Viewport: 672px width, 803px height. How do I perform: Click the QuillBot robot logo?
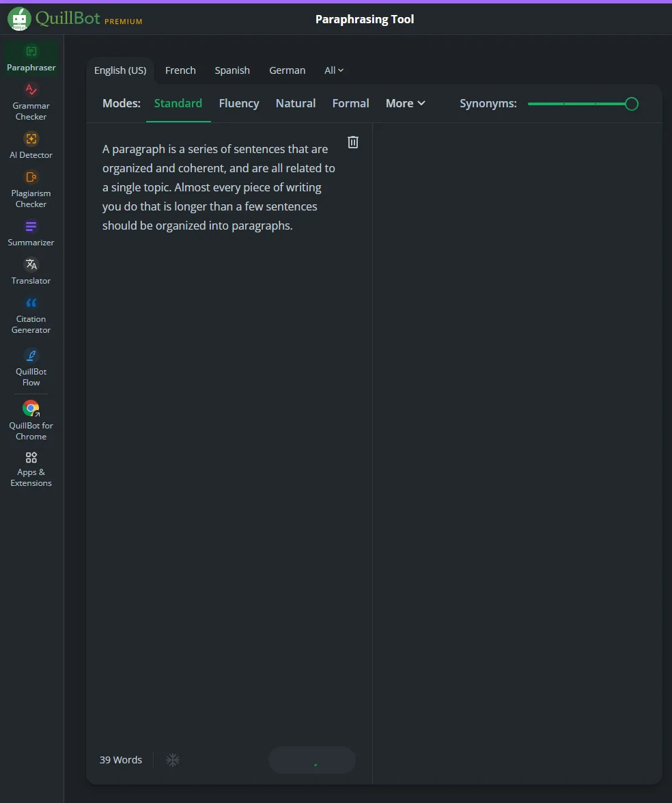tap(19, 19)
